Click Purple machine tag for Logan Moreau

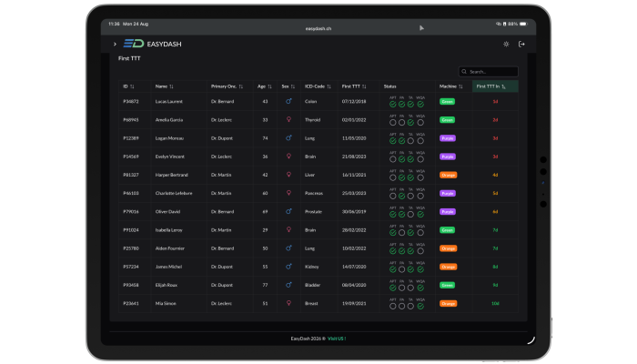point(448,138)
